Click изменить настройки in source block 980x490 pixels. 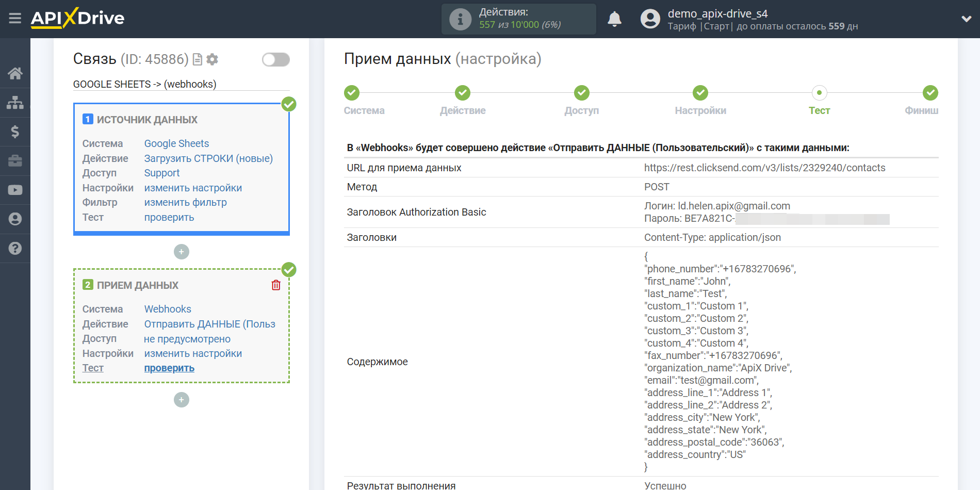193,188
